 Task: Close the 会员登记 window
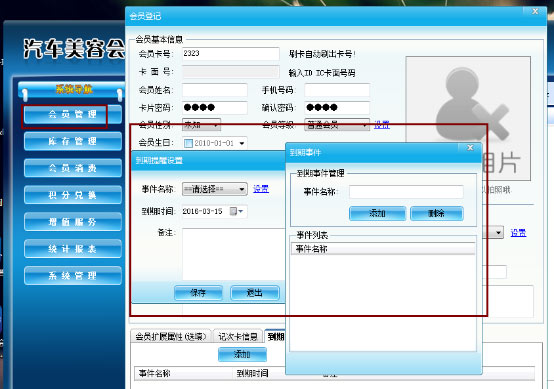click(x=535, y=11)
